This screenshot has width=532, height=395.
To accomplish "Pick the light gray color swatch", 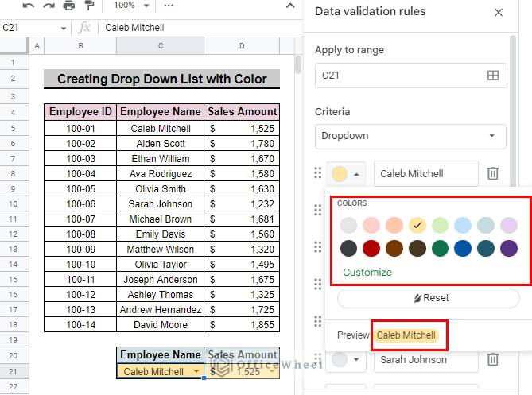I will pyautogui.click(x=348, y=226).
